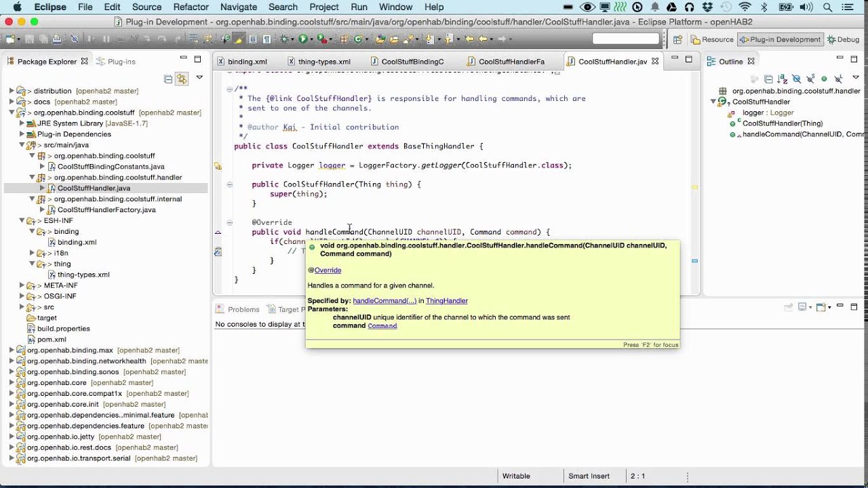Screen dimensions: 868x488
Task: Follow the Command link in the Javadoc popup
Action: pyautogui.click(x=382, y=326)
